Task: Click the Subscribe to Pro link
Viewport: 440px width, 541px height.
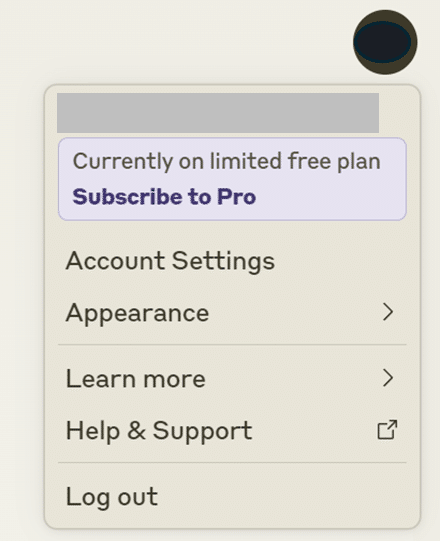Action: click(164, 197)
